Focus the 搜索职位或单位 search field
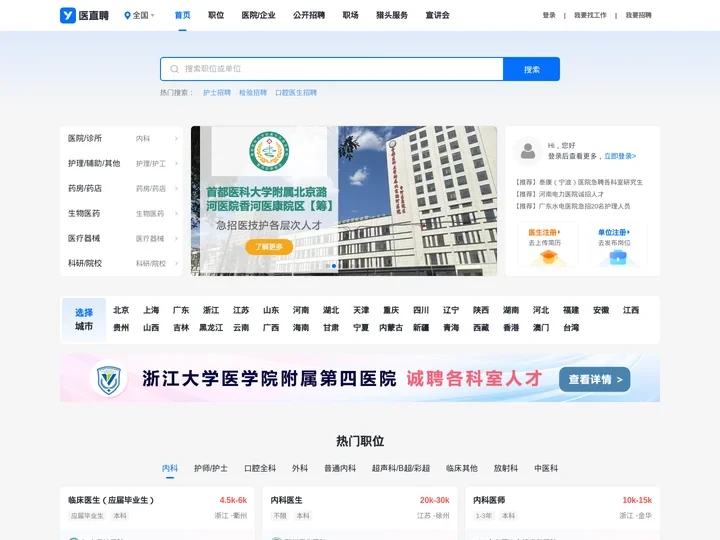 (x=332, y=69)
